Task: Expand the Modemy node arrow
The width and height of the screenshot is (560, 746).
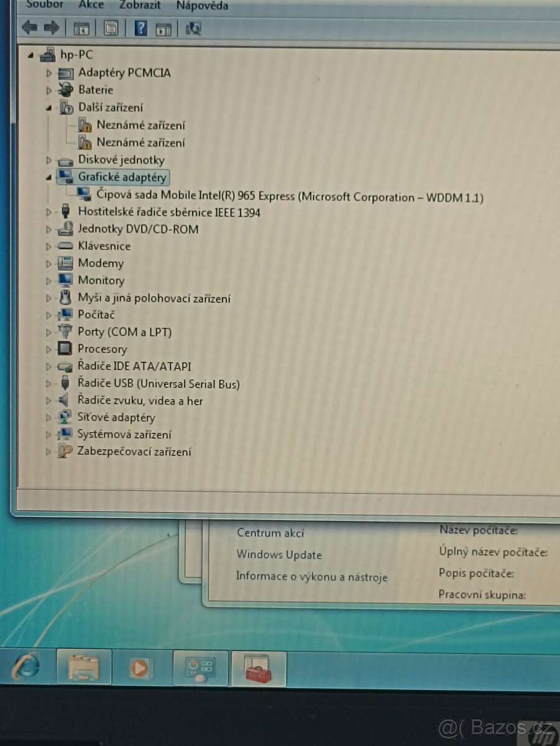Action: tap(49, 264)
